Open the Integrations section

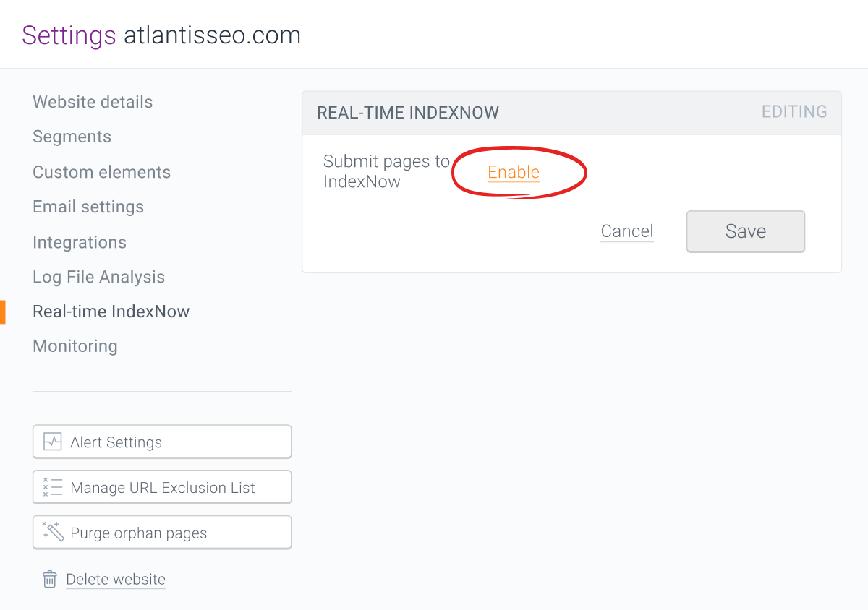[80, 242]
